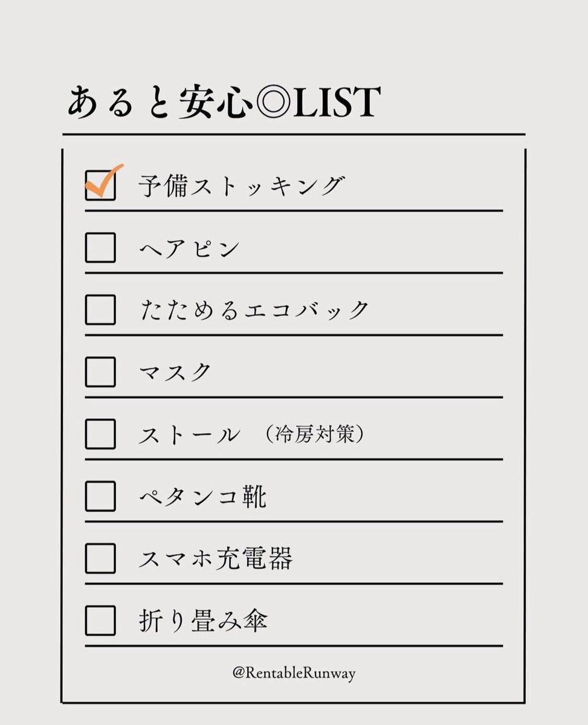Tick the たためるエコバック checkbox

[100, 309]
